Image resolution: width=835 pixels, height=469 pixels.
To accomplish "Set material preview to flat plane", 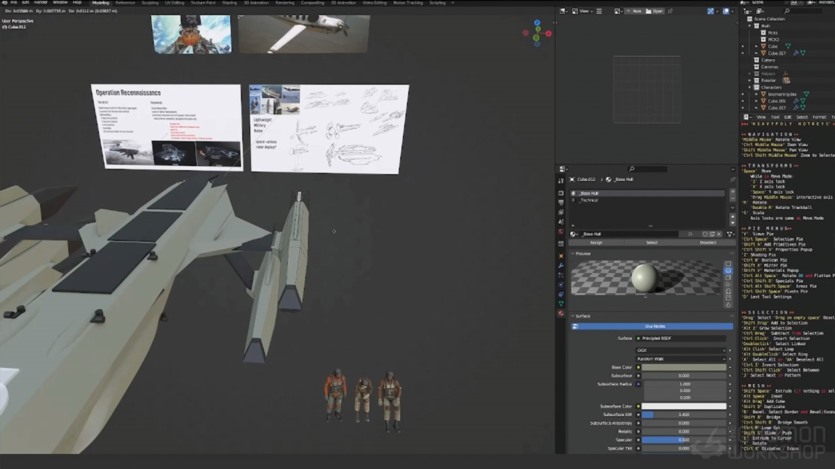I will [x=728, y=265].
